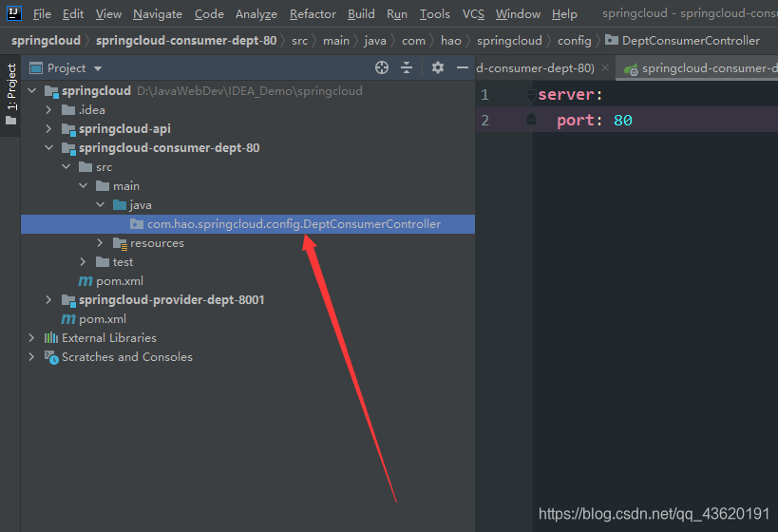Click the External Libraries icon
This screenshot has height=532, width=778.
tap(51, 338)
